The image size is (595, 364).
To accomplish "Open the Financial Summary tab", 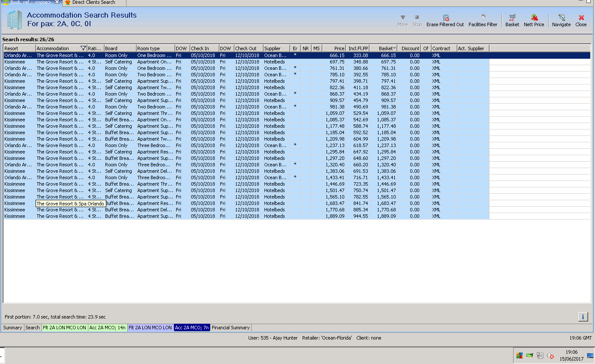I will click(231, 328).
